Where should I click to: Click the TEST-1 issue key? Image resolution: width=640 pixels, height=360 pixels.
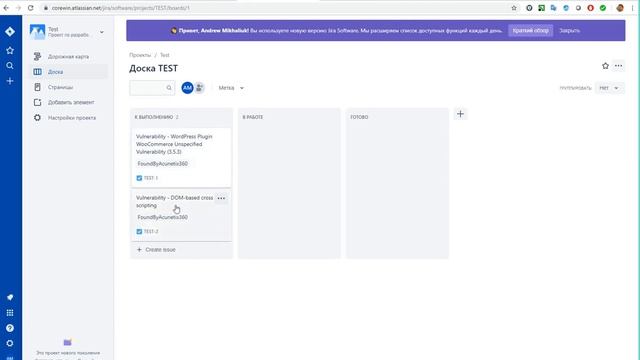click(151, 178)
